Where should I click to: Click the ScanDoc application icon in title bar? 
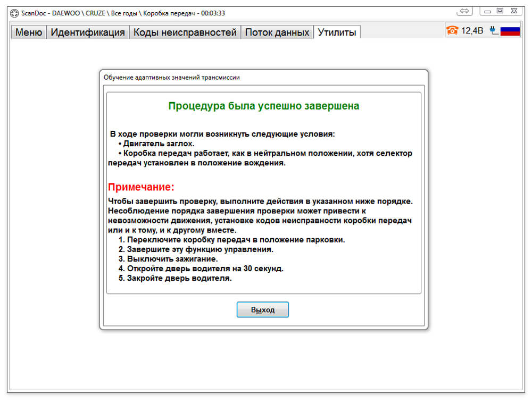point(14,13)
